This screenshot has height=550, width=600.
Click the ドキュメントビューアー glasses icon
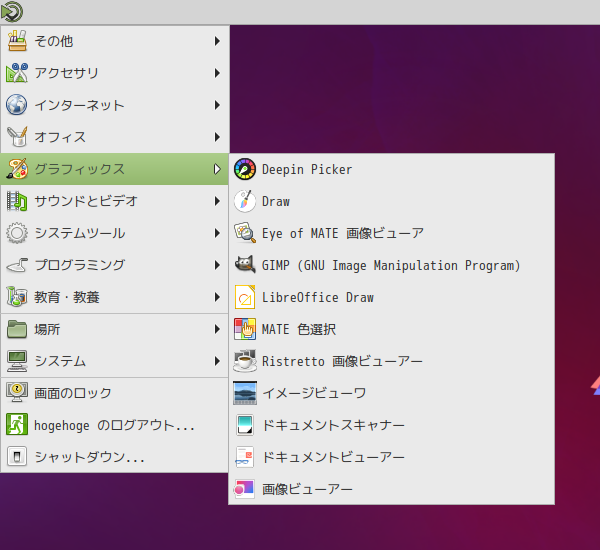(245, 457)
